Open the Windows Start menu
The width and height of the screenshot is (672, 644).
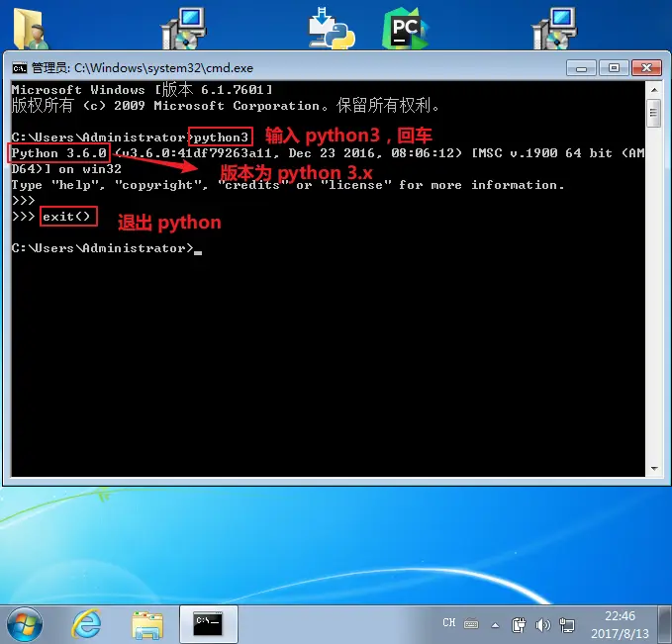pos(25,624)
